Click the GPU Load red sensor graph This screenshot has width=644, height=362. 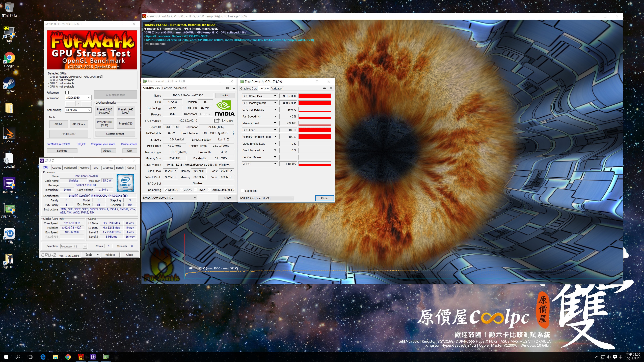point(314,130)
